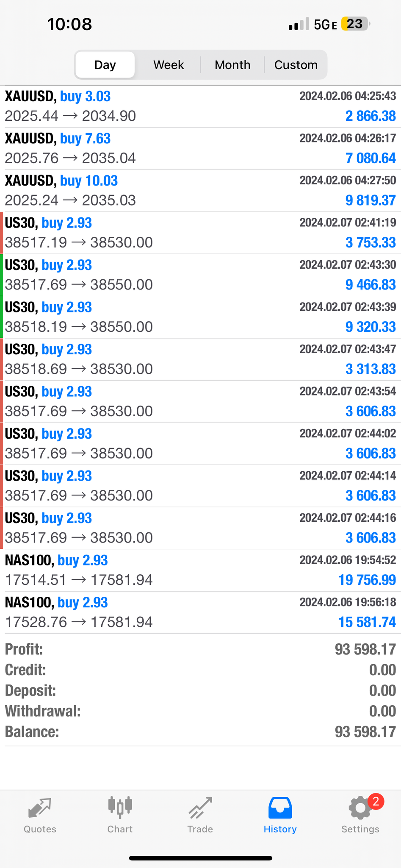Open the Quotes tab icon

point(40,808)
